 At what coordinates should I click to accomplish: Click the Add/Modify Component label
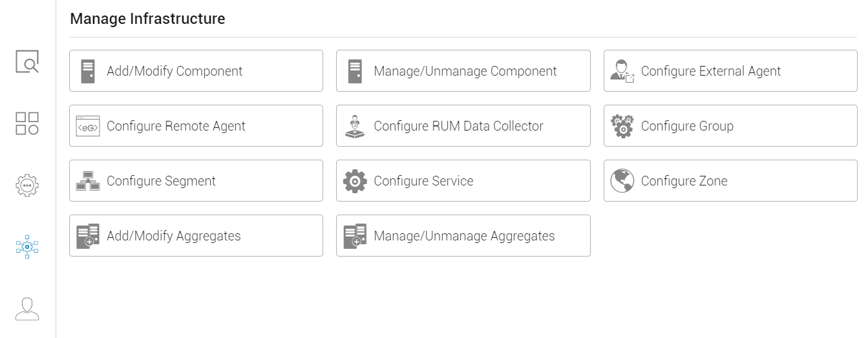[175, 71]
